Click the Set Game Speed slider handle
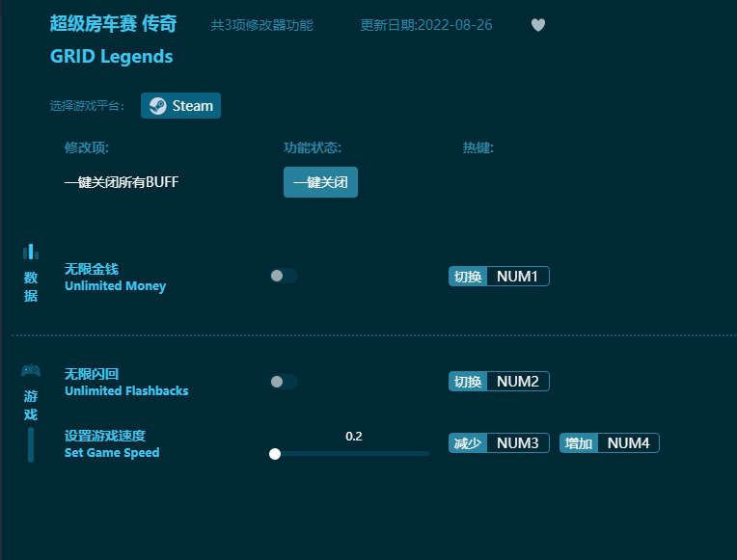 [275, 454]
